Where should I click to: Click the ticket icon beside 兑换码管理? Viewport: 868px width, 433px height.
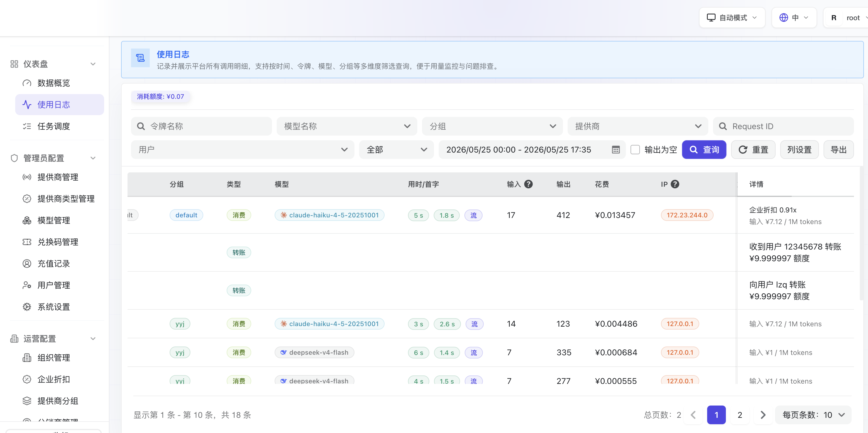pos(27,242)
